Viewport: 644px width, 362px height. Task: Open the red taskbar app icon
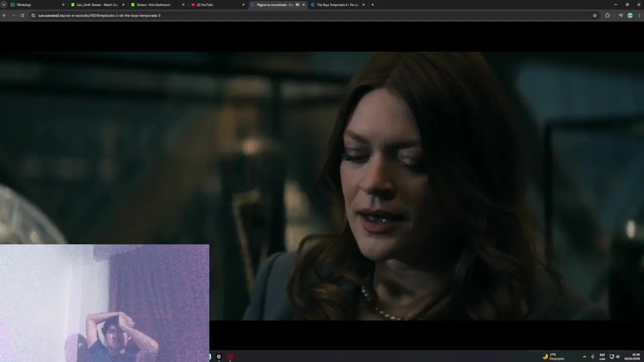coord(230,356)
